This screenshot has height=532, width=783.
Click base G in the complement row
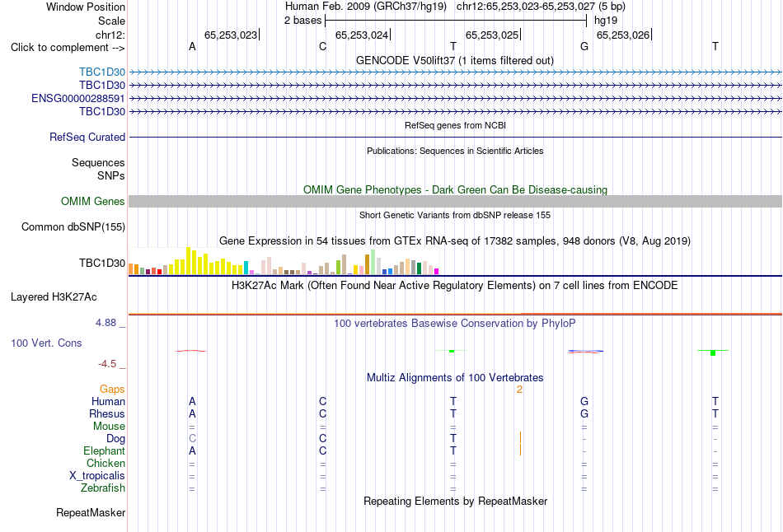[584, 46]
